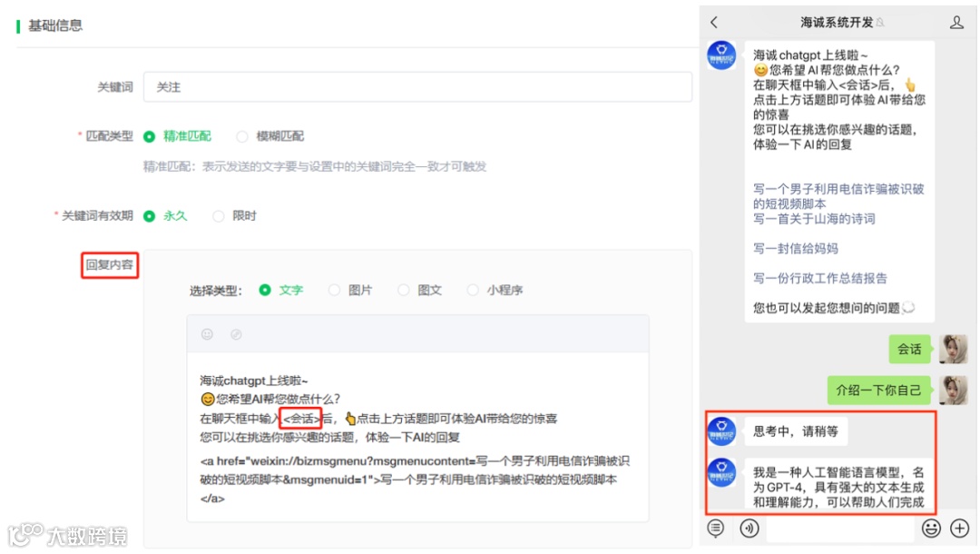Tap user avatar next to 会话 message
Screen dimensions: 980x554
953,349
